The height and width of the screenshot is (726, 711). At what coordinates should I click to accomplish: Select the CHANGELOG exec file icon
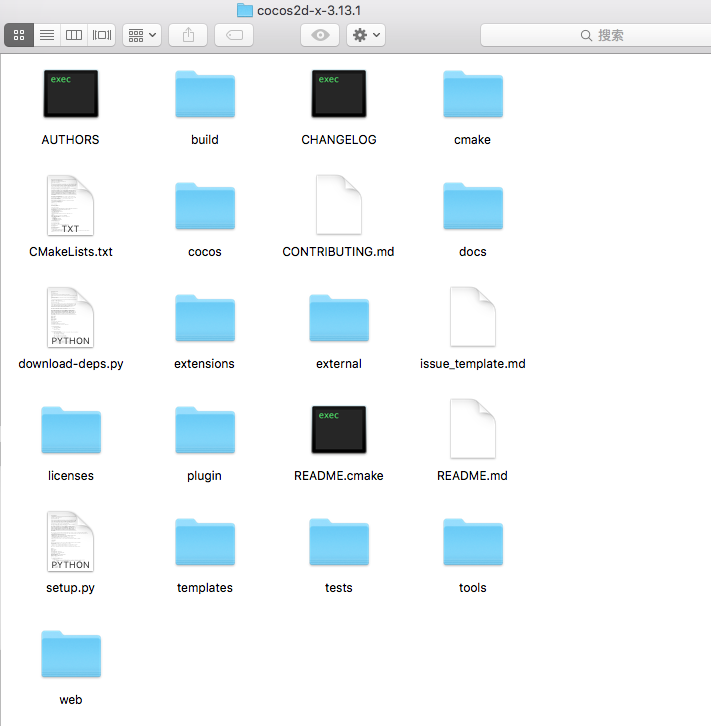339,94
